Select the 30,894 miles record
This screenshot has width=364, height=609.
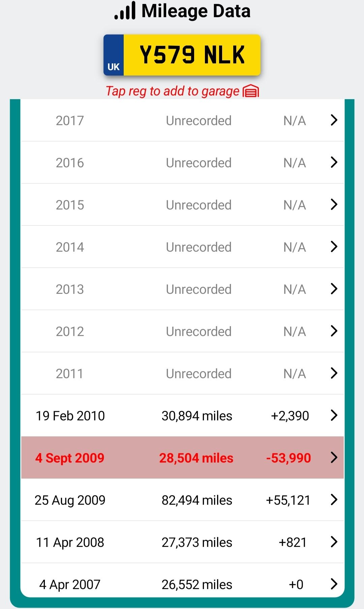coord(197,416)
